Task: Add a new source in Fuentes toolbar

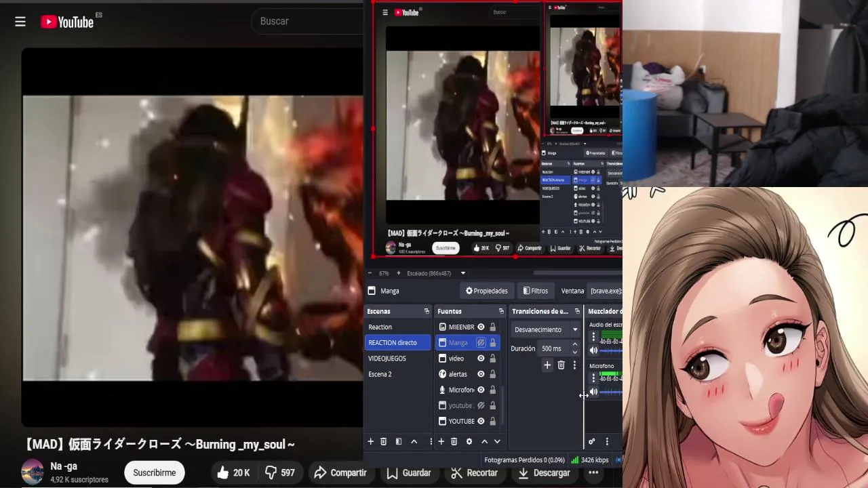Action: [x=441, y=441]
